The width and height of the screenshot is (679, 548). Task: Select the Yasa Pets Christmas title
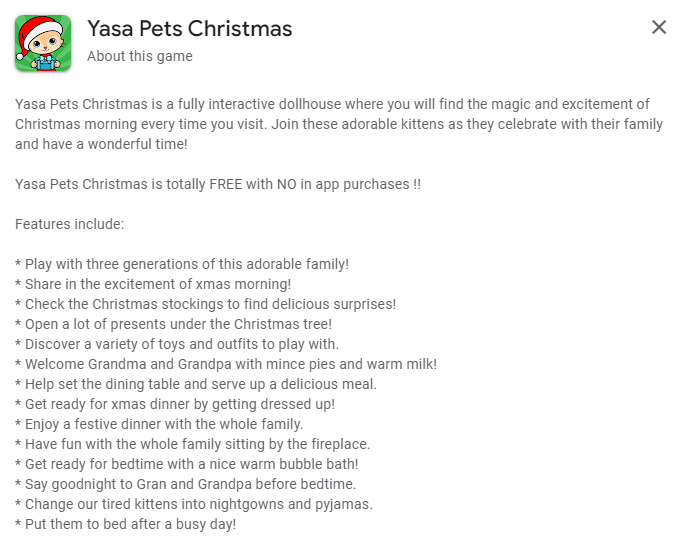(x=190, y=29)
